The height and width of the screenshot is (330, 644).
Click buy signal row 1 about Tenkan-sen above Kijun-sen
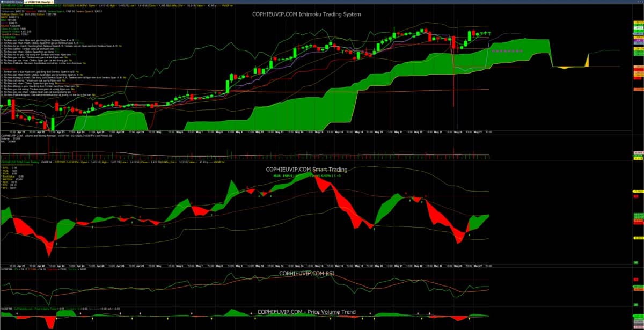pyautogui.click(x=41, y=39)
